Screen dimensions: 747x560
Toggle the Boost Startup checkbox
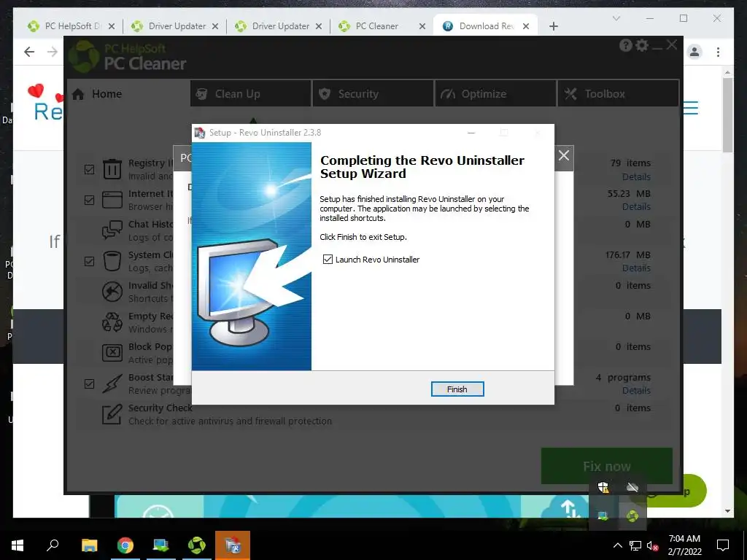pos(89,384)
